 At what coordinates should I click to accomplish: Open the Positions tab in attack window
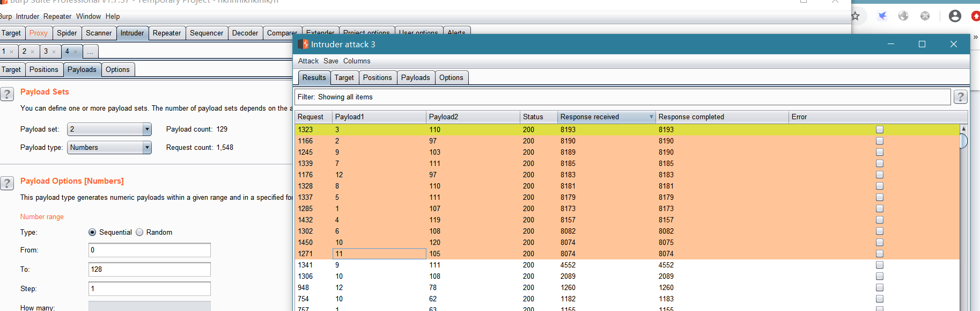[378, 77]
